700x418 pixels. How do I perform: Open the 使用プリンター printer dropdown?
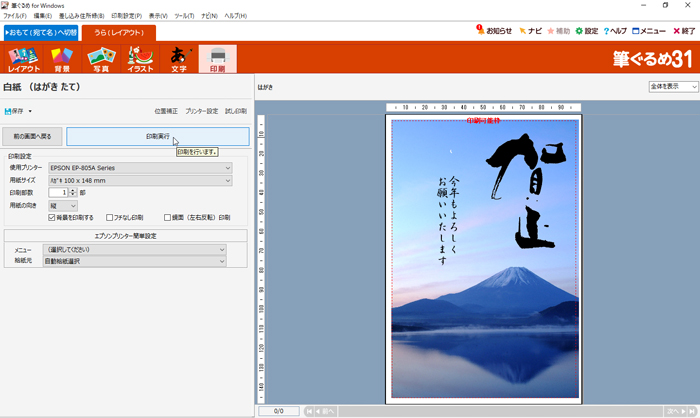139,168
